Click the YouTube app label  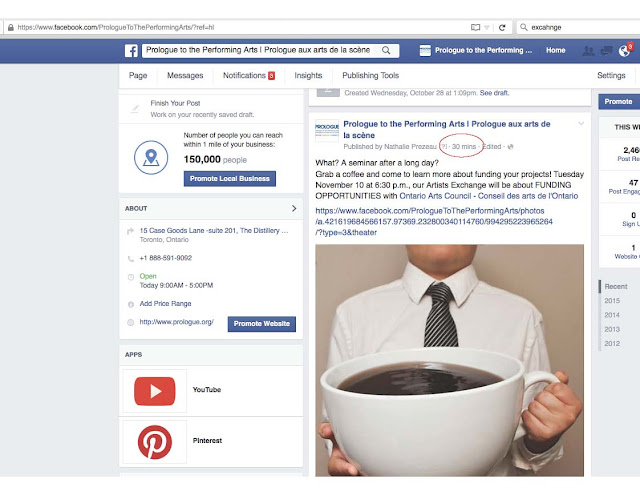[207, 390]
